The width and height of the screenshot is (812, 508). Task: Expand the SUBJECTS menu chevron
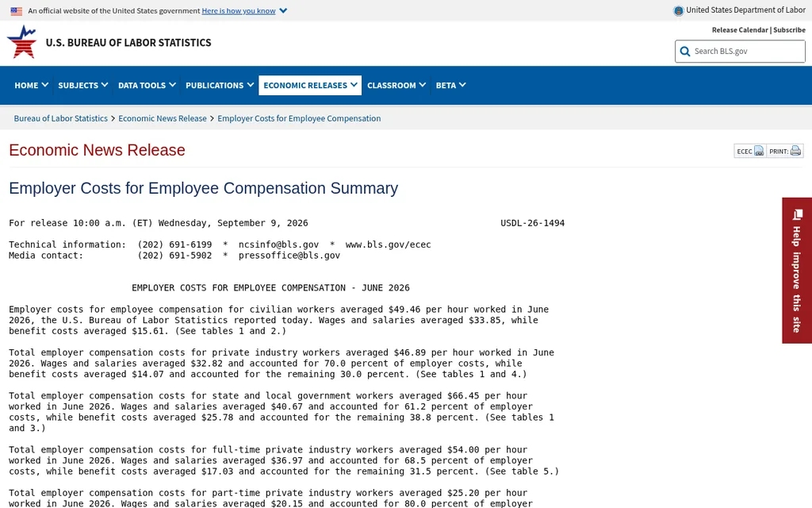click(x=105, y=84)
